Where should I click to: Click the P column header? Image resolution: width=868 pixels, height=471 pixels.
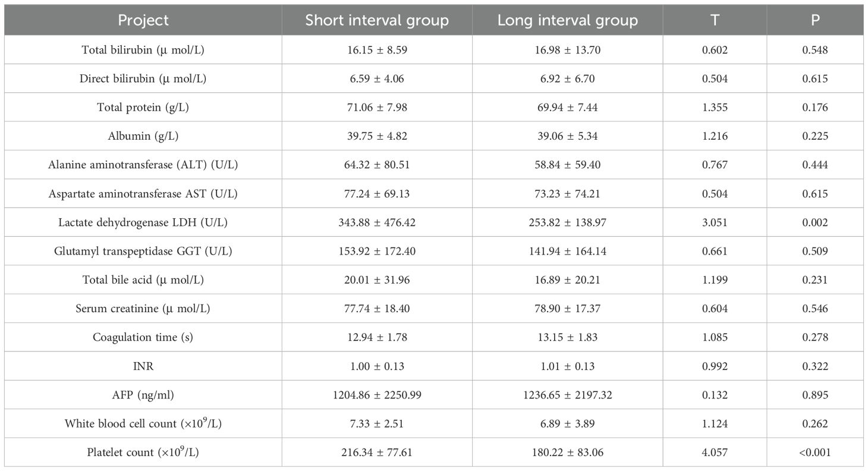pyautogui.click(x=815, y=20)
